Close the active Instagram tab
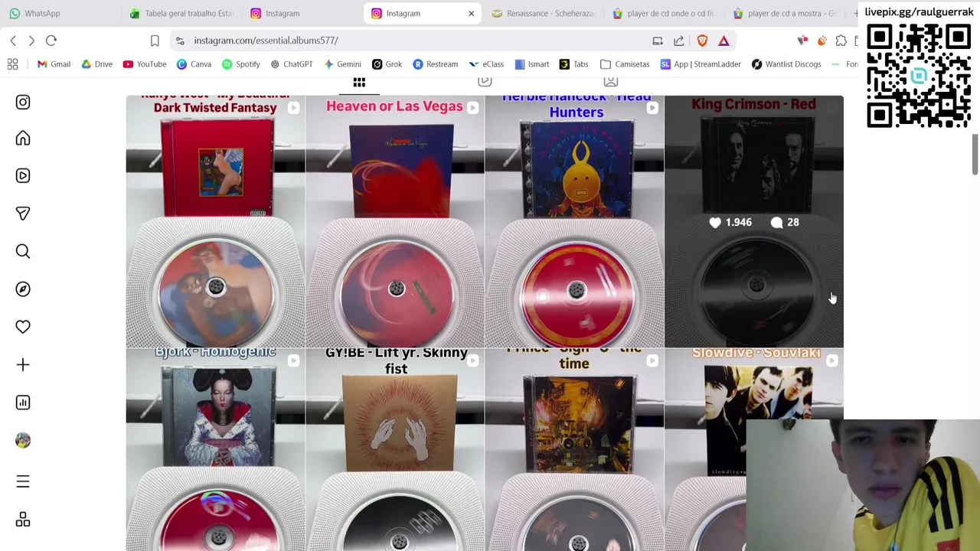Viewport: 980px width, 551px height. (x=472, y=13)
